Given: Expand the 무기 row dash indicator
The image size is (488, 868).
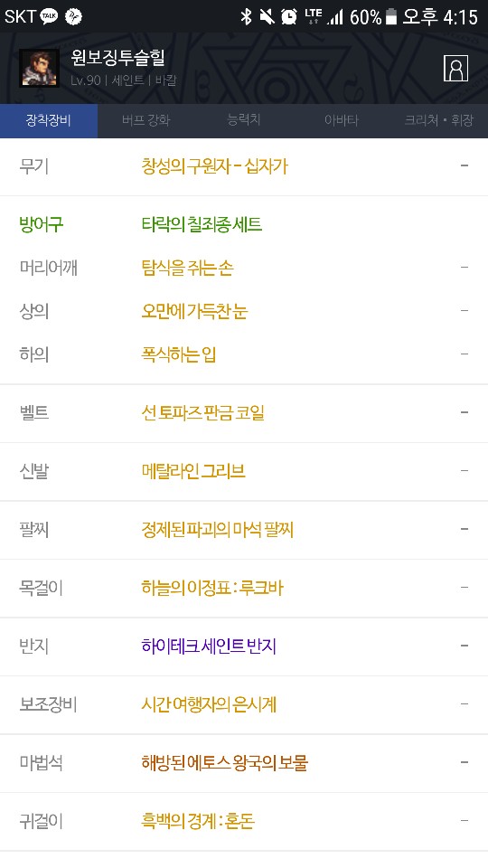Looking at the screenshot, I should [465, 165].
